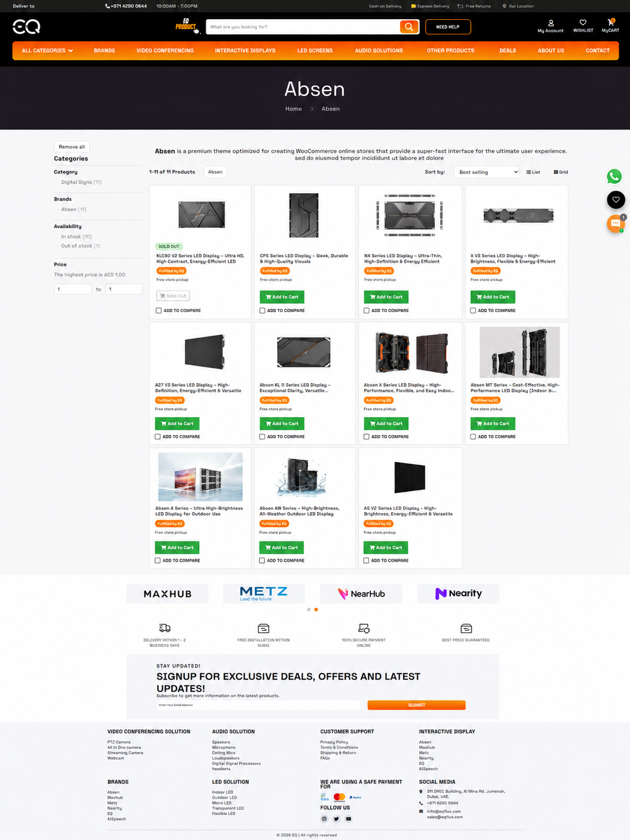Filter by Digital Signs category
The width and height of the screenshot is (630, 840).
click(81, 182)
